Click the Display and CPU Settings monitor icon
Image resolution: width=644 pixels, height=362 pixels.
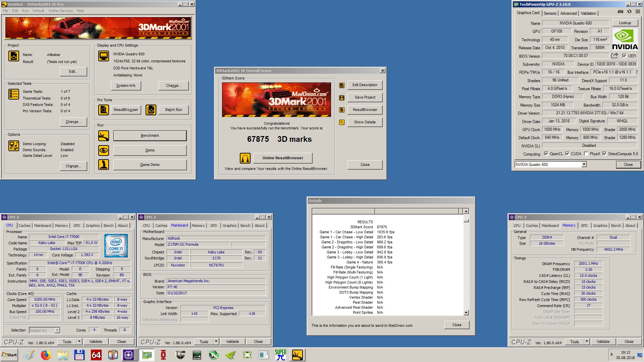coord(104,56)
